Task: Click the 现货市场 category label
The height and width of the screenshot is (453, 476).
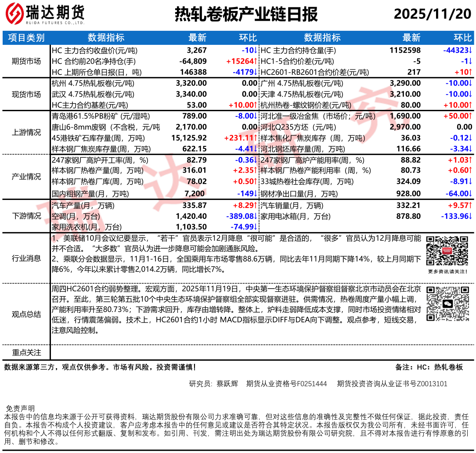Action: [26, 94]
